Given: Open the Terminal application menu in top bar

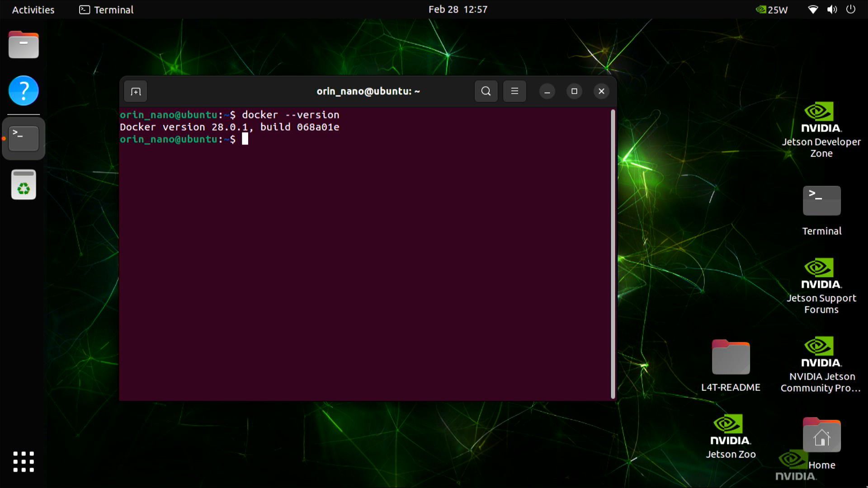Looking at the screenshot, I should pos(106,9).
